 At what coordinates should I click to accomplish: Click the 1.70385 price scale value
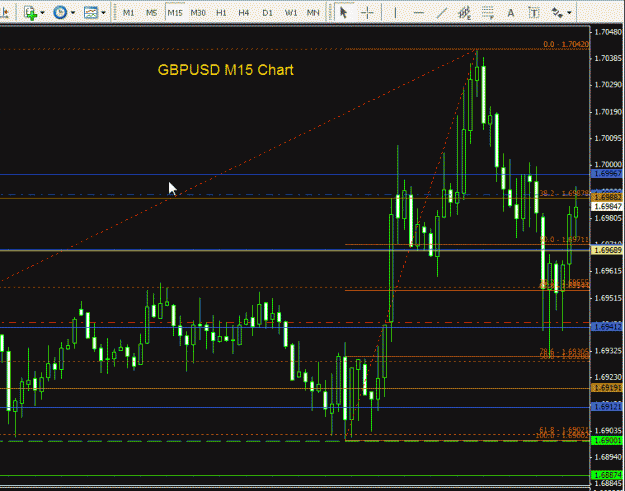click(608, 58)
